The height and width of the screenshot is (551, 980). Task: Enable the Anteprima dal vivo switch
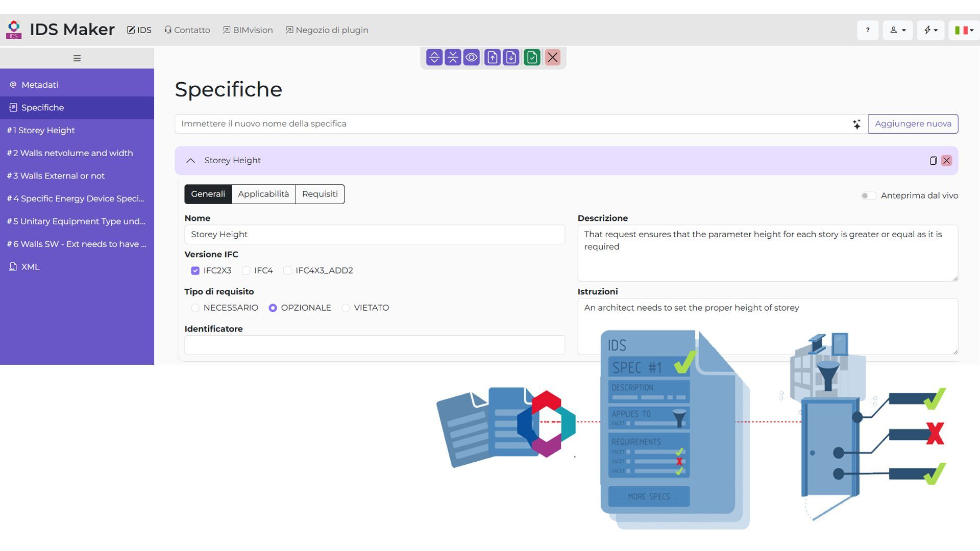pos(868,196)
